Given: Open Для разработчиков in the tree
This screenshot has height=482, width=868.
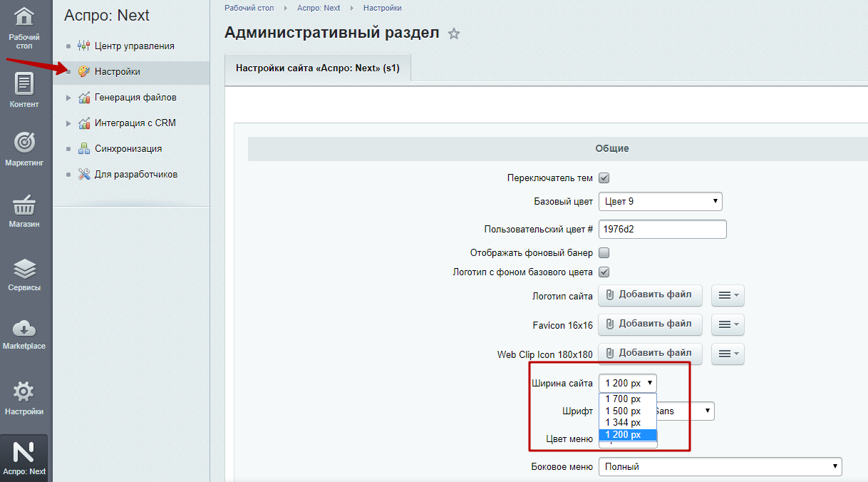Looking at the screenshot, I should tap(136, 175).
